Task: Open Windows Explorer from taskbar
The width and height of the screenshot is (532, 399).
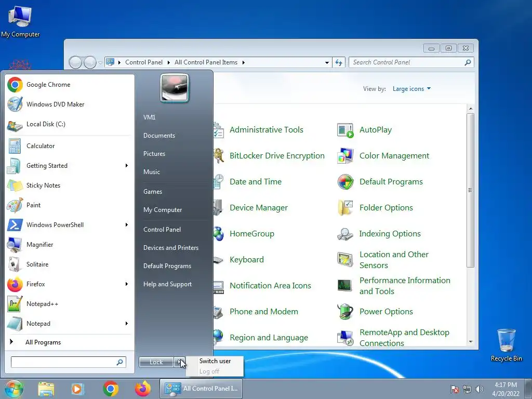Action: click(46, 389)
